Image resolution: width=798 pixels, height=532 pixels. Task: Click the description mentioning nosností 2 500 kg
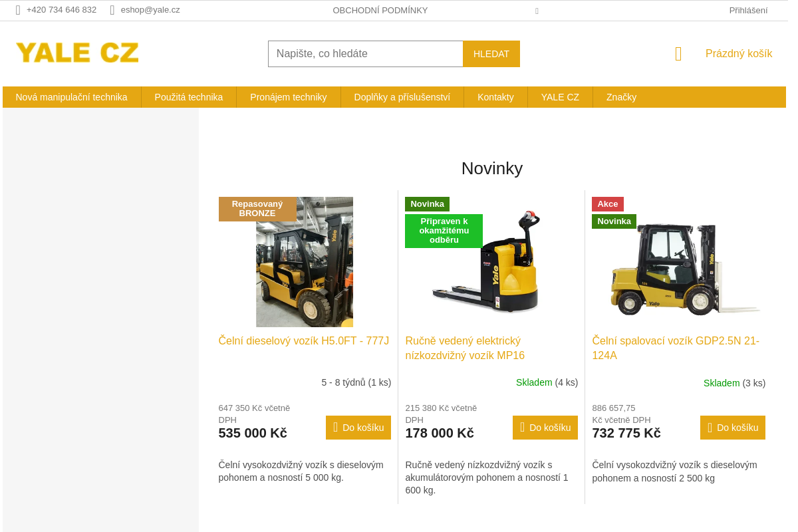click(675, 471)
